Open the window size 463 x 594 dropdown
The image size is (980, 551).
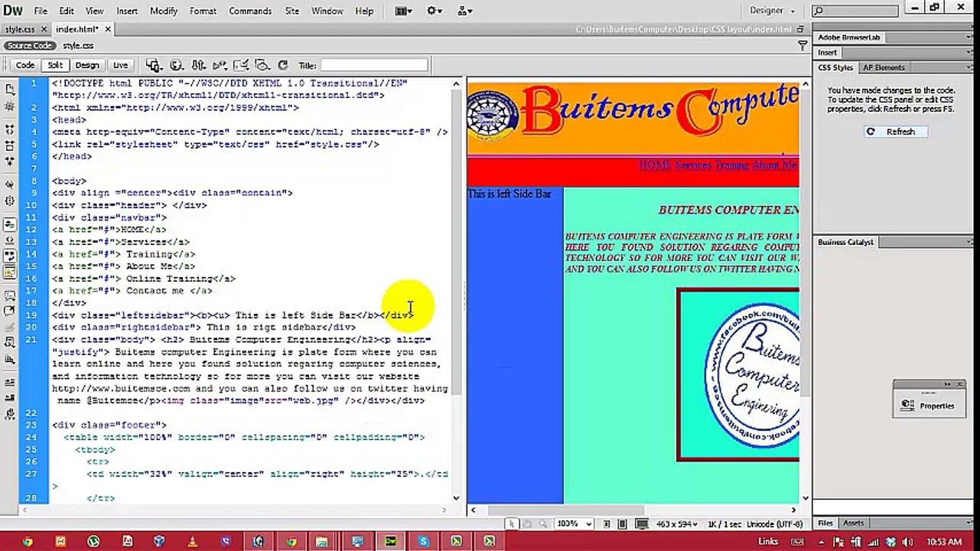pos(677,524)
